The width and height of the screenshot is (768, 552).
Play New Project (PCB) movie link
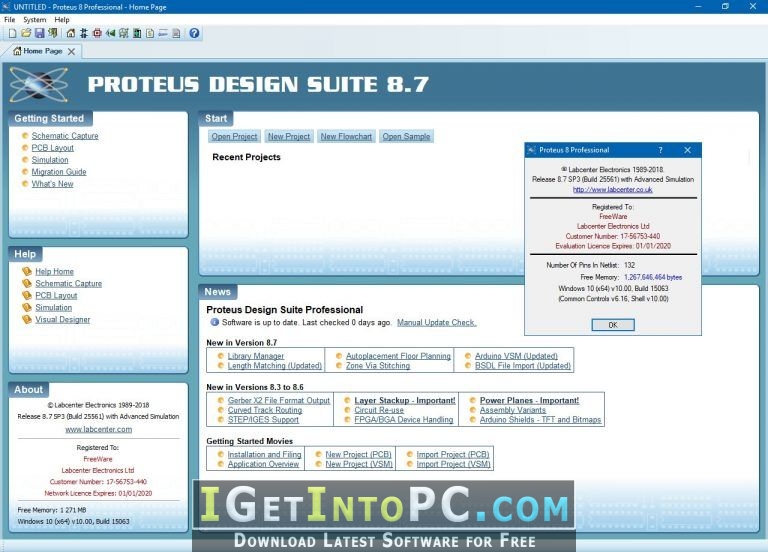point(359,455)
